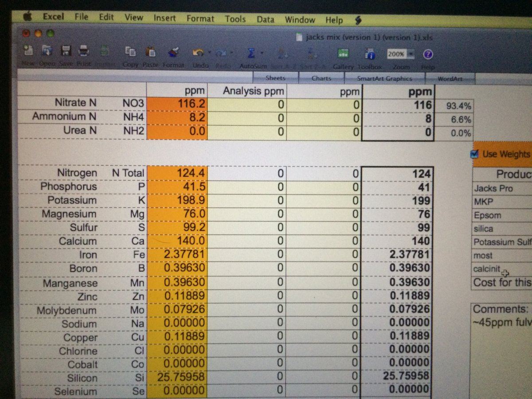Select the Epsom product cell

click(x=502, y=215)
